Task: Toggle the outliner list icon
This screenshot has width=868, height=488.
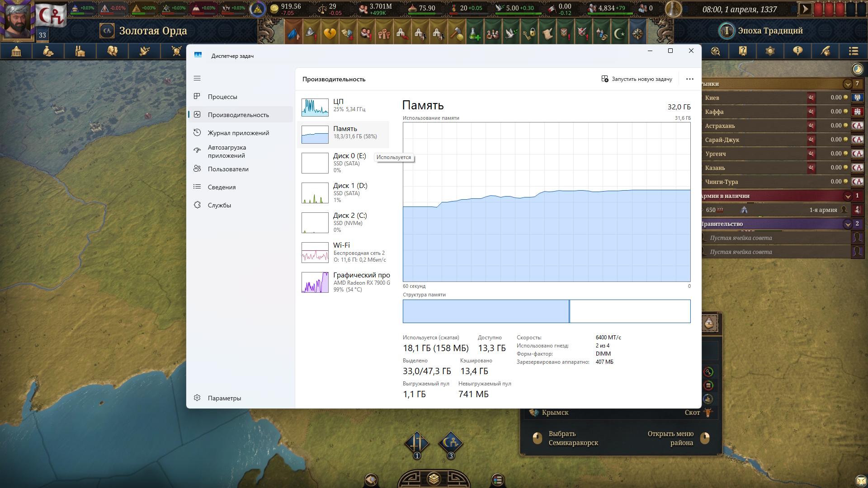Action: click(854, 51)
